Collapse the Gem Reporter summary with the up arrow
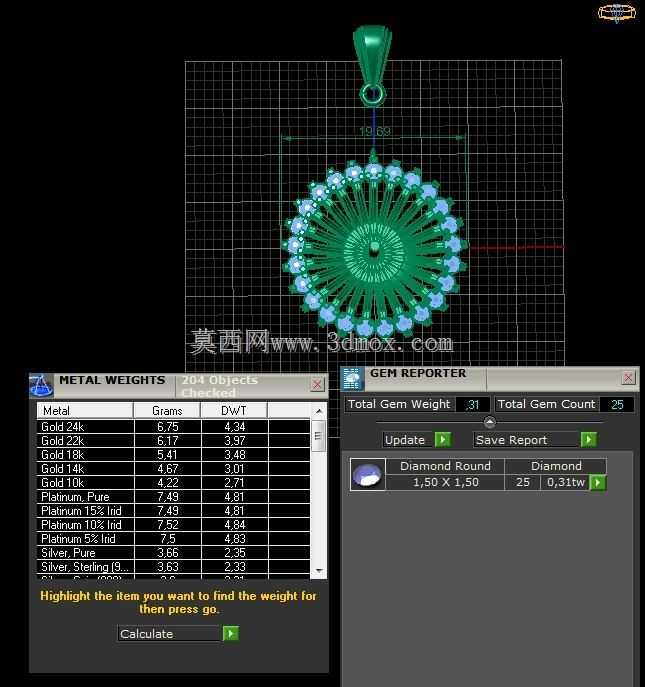The width and height of the screenshot is (645, 687). (489, 422)
